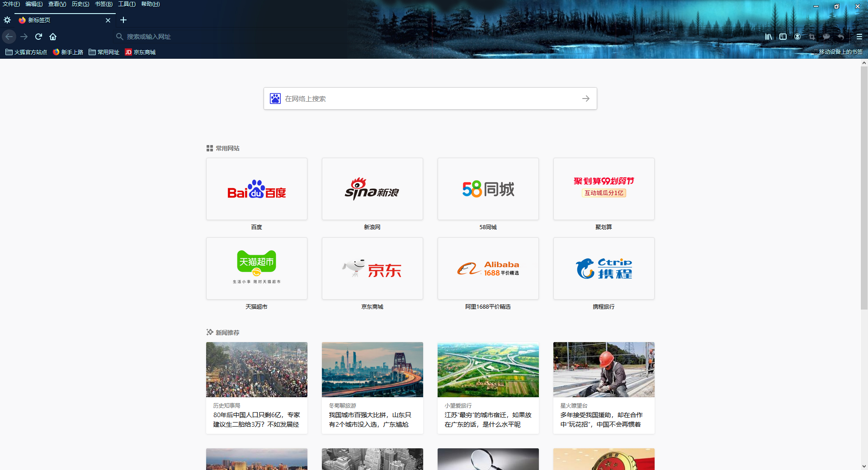
Task: Open the Ctrip 携程 site tile
Action: [x=604, y=268]
